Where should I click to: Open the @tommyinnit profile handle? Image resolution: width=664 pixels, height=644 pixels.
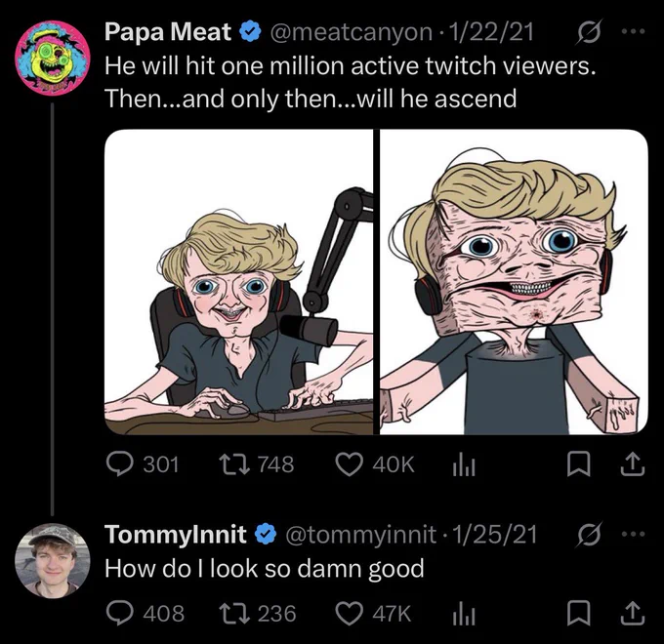[360, 536]
